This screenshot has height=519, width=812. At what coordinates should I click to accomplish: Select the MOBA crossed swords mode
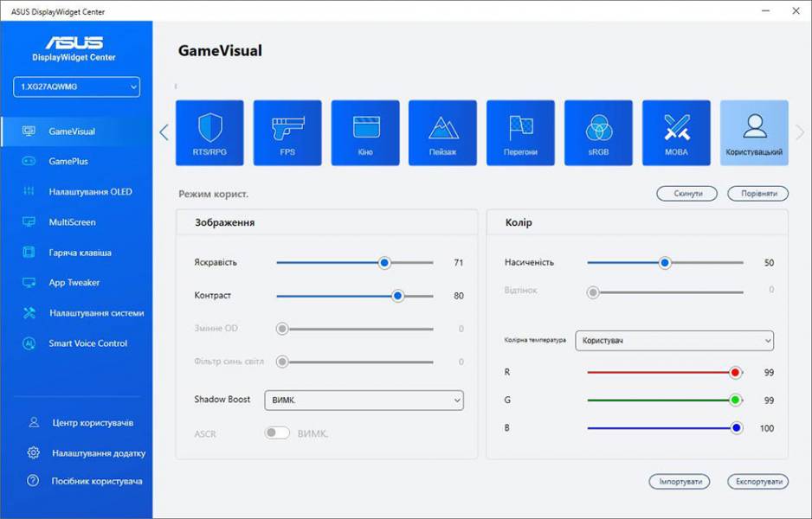676,132
